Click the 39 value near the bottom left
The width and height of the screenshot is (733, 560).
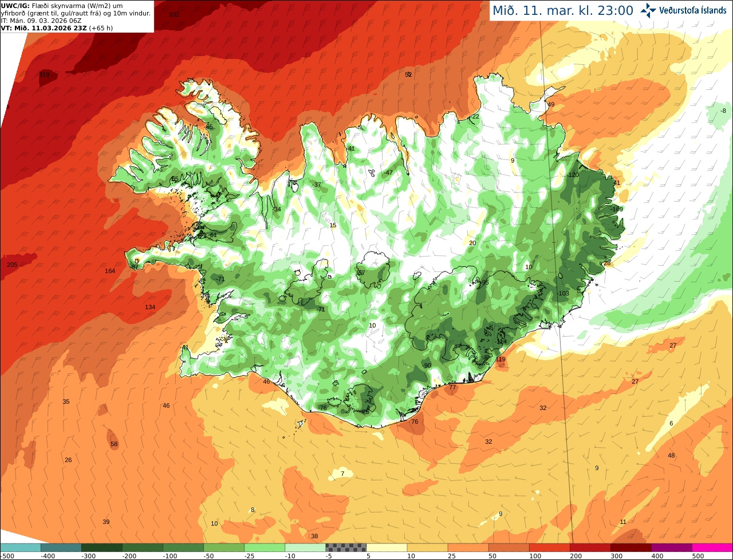[106, 522]
